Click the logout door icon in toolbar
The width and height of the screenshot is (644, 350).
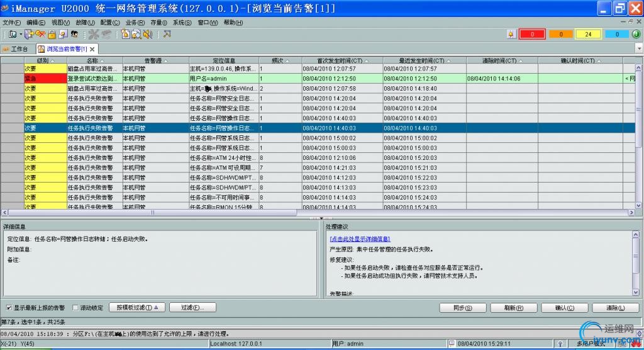click(x=29, y=35)
